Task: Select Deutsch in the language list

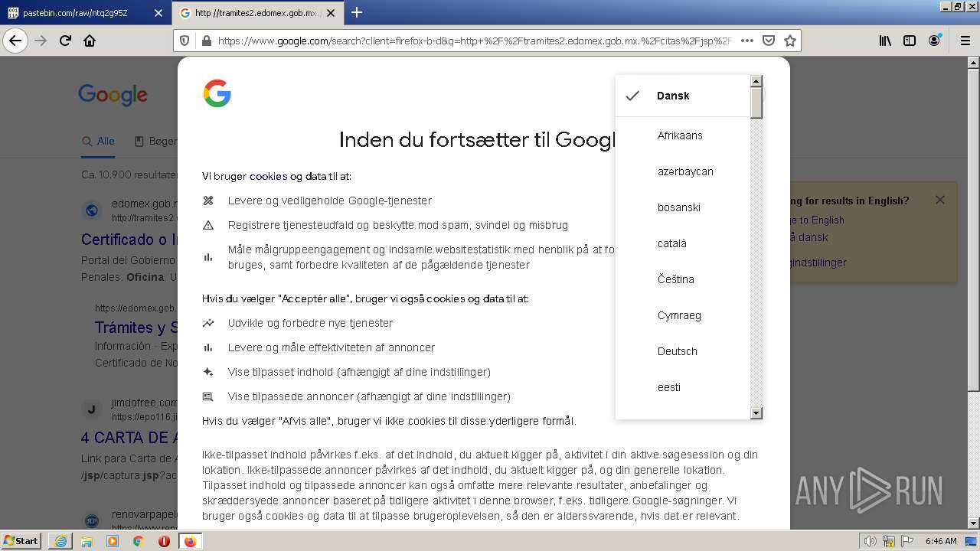Action: coord(683,351)
